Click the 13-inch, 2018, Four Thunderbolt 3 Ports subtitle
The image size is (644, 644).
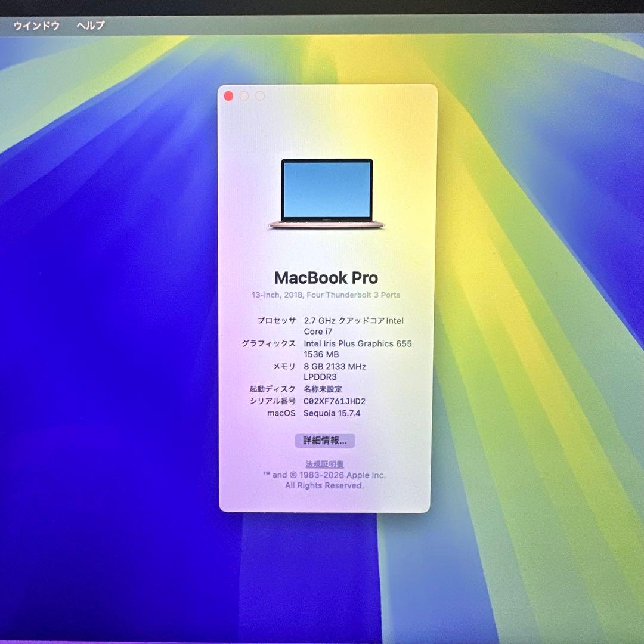coord(326,295)
